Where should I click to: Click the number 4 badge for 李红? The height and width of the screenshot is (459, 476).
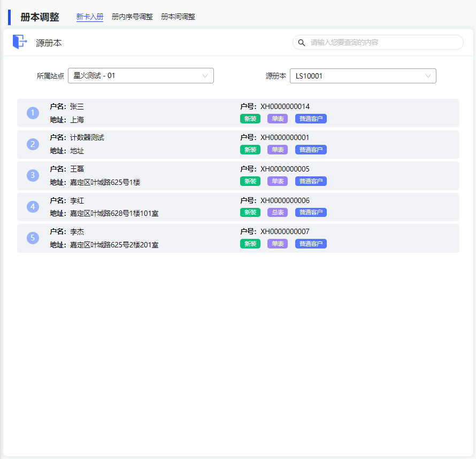click(x=33, y=207)
